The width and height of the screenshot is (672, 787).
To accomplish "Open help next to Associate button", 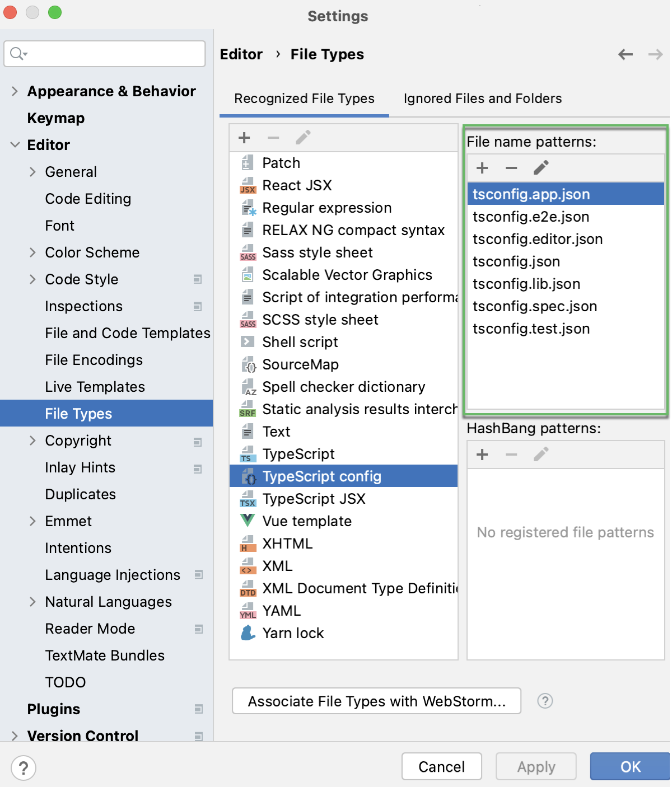I will click(x=546, y=701).
